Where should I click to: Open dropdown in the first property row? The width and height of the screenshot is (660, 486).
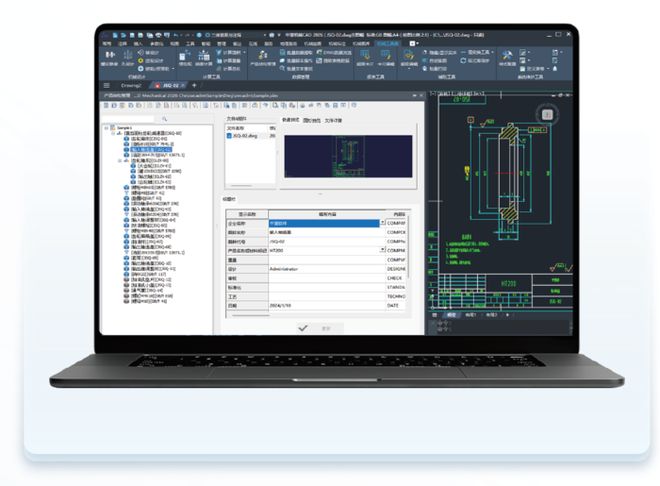381,222
